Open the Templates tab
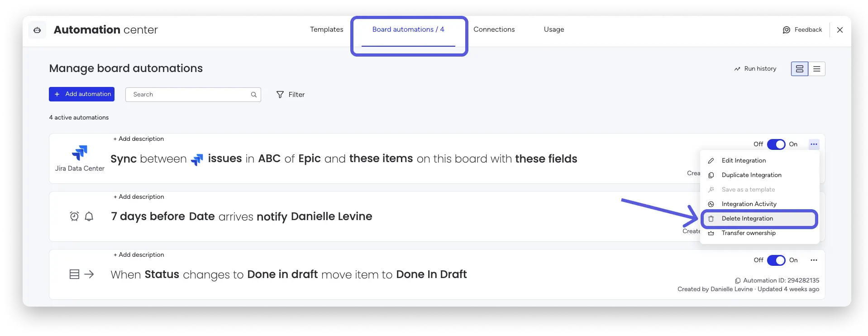The height and width of the screenshot is (336, 868). coord(327,29)
